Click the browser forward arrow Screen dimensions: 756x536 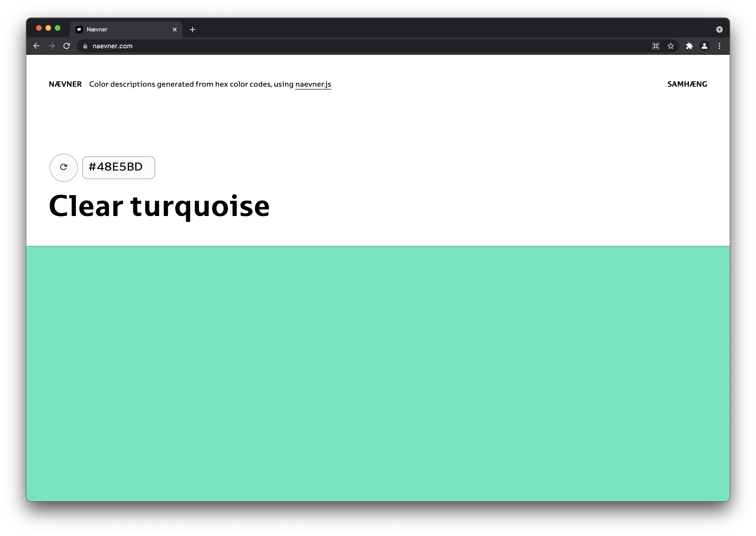pos(52,46)
